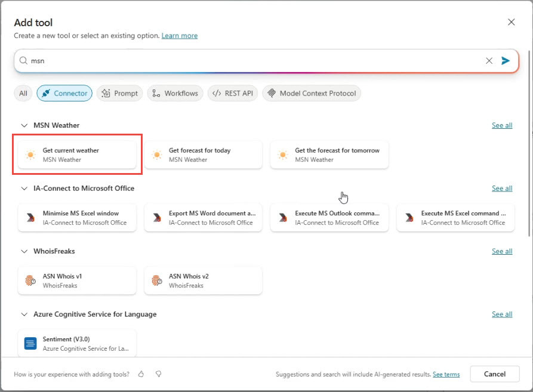Switch to the Prompt filter
The height and width of the screenshot is (392, 533).
click(119, 94)
